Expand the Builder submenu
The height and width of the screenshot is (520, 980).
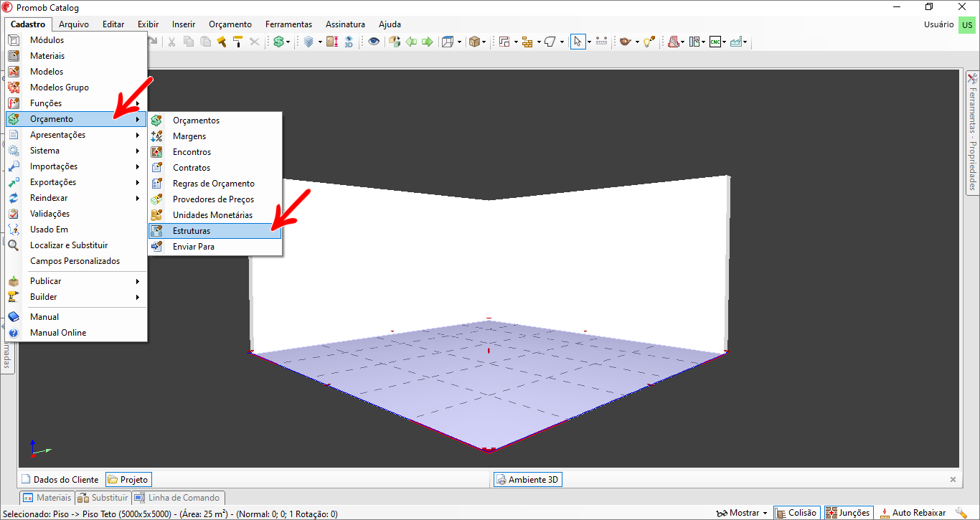point(76,297)
